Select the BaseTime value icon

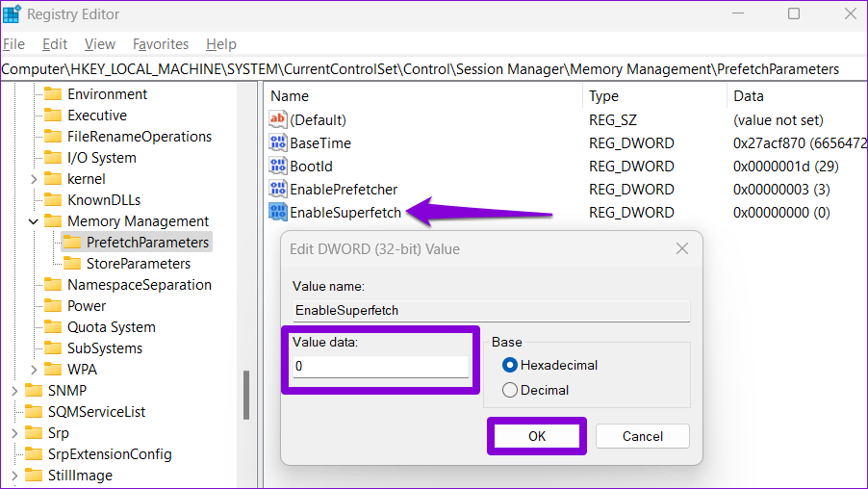click(278, 142)
